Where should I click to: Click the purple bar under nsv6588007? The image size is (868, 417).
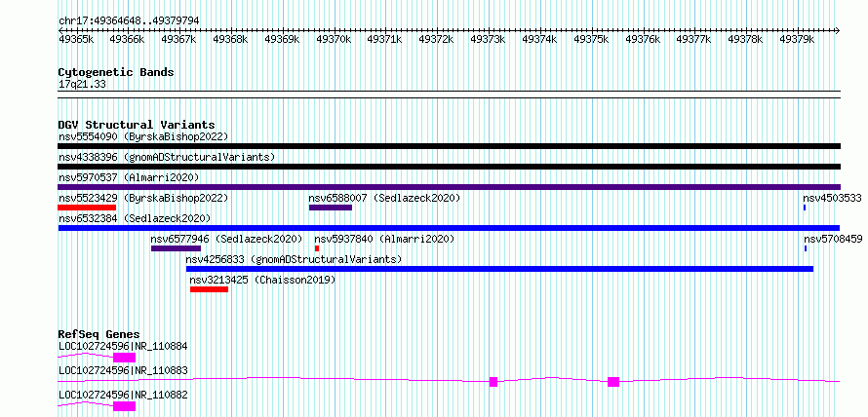(331, 208)
